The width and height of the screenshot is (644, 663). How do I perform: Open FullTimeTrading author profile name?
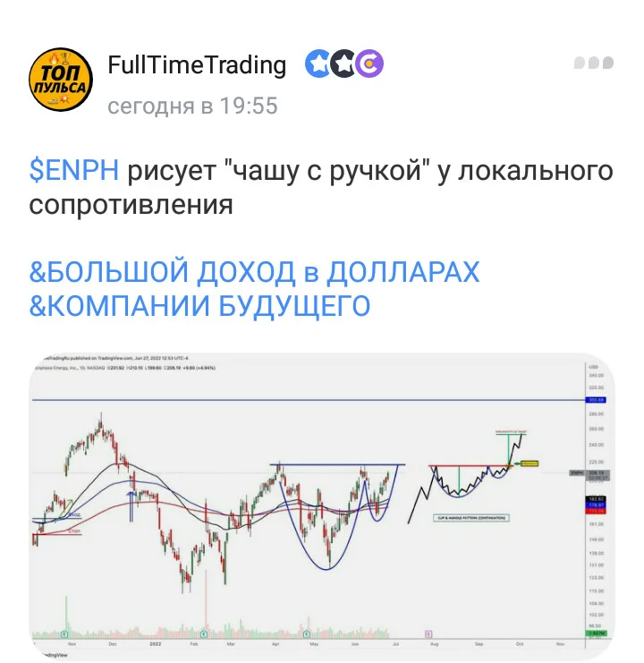click(197, 64)
